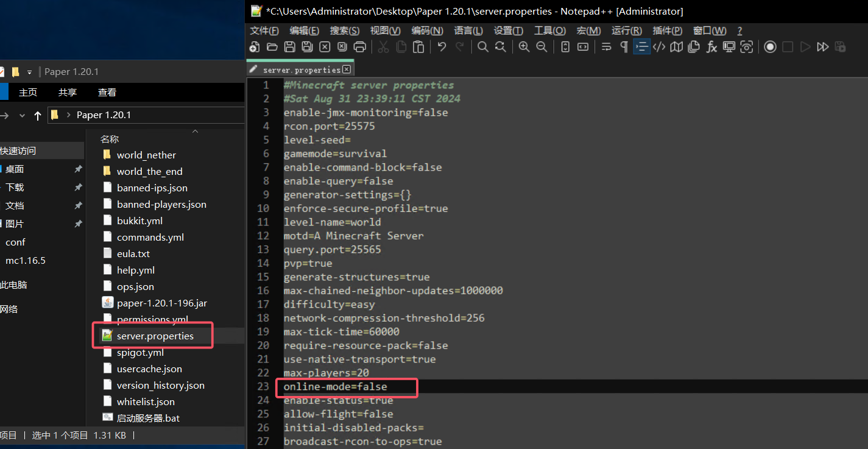The height and width of the screenshot is (449, 868).
Task: Click the run macro multiple times icon
Action: 823,47
